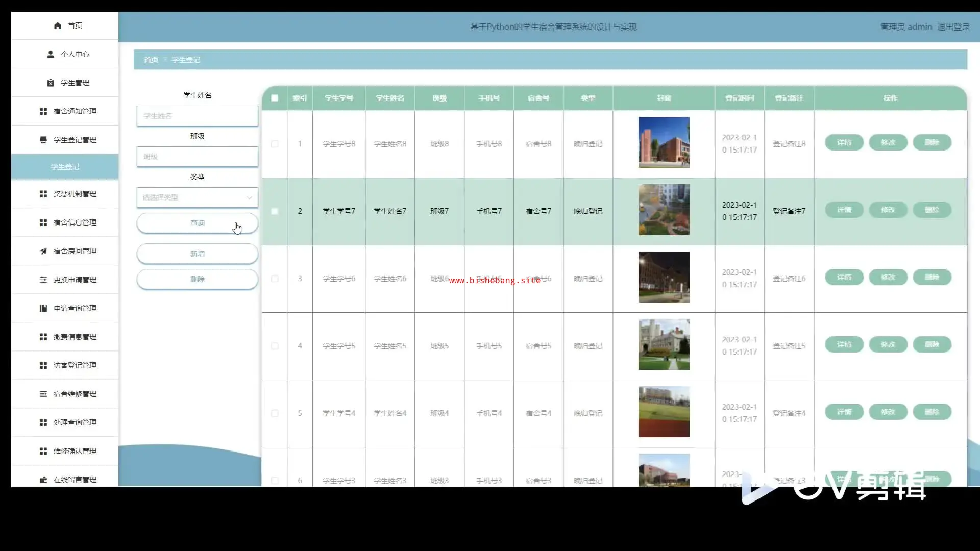Click the icon beside 申请查询管理
The width and height of the screenshot is (980, 551).
tap(43, 308)
